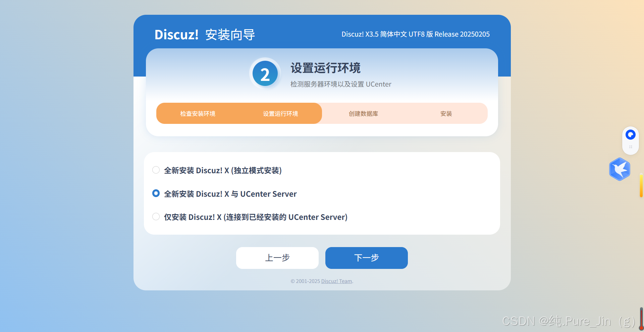Click the 检查安装环境 step tab

tap(198, 113)
